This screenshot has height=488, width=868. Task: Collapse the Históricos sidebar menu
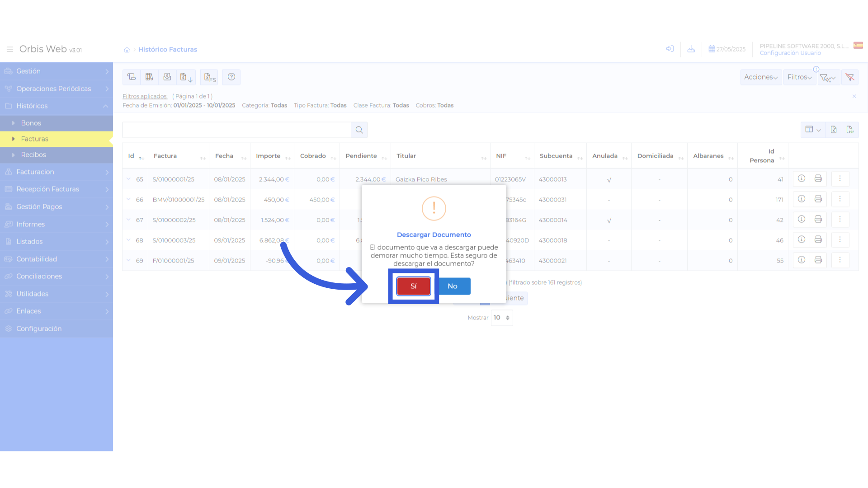pyautogui.click(x=57, y=106)
